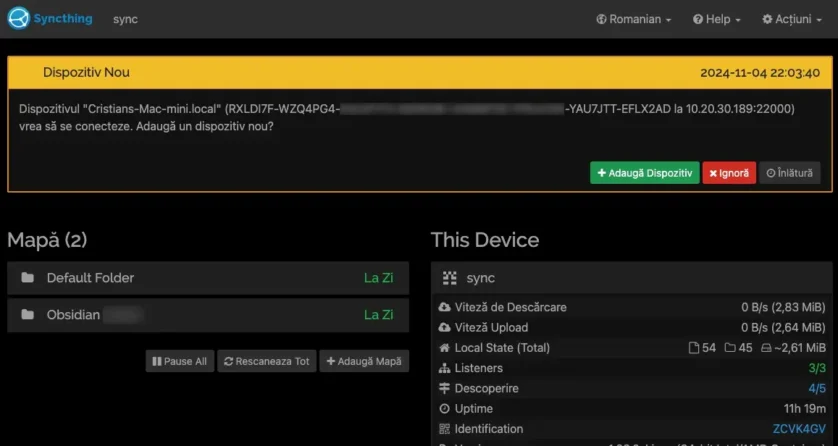
Task: Click the red Ignoră button
Action: pyautogui.click(x=729, y=173)
